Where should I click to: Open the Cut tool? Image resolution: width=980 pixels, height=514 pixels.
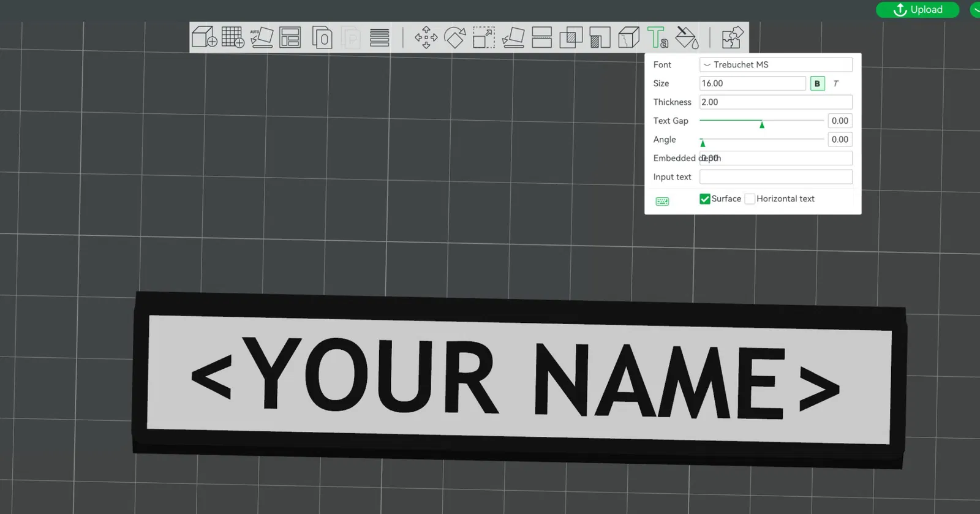(541, 37)
